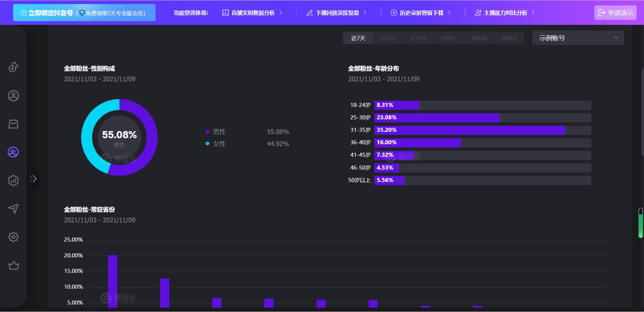Image resolution: width=644 pixels, height=312 pixels.
Task: Click the 申请演示 button top right
Action: [615, 12]
